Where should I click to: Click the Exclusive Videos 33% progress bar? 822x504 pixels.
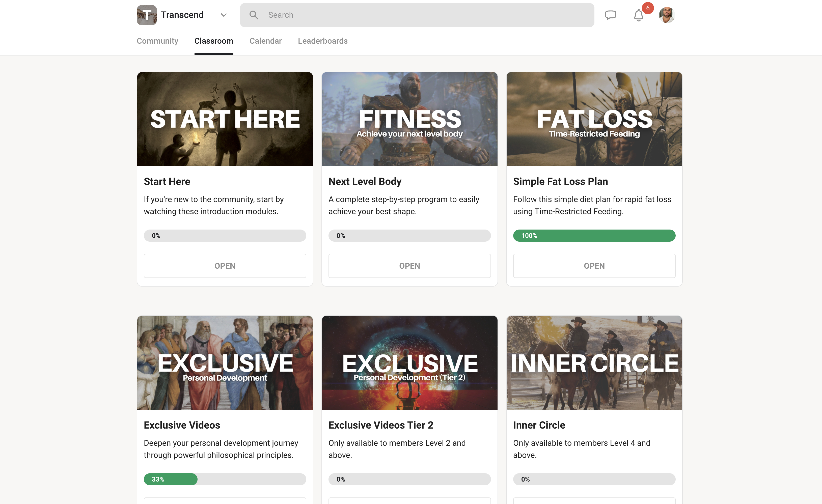pos(225,479)
